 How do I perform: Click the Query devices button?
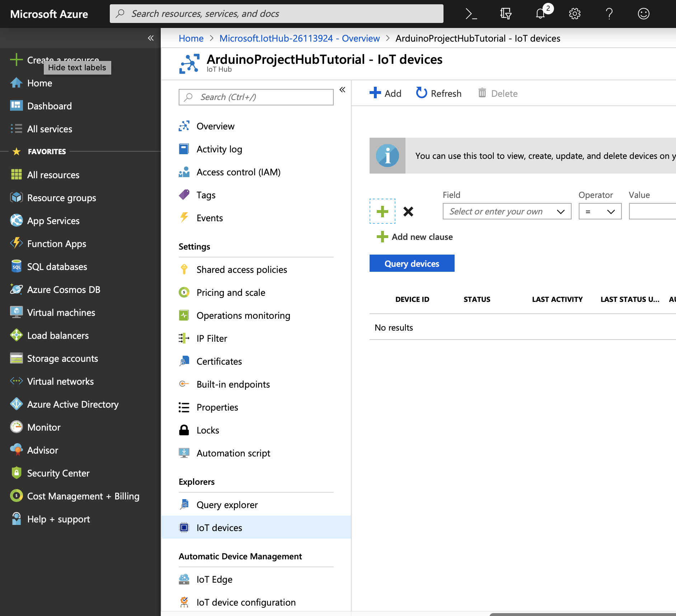412,263
